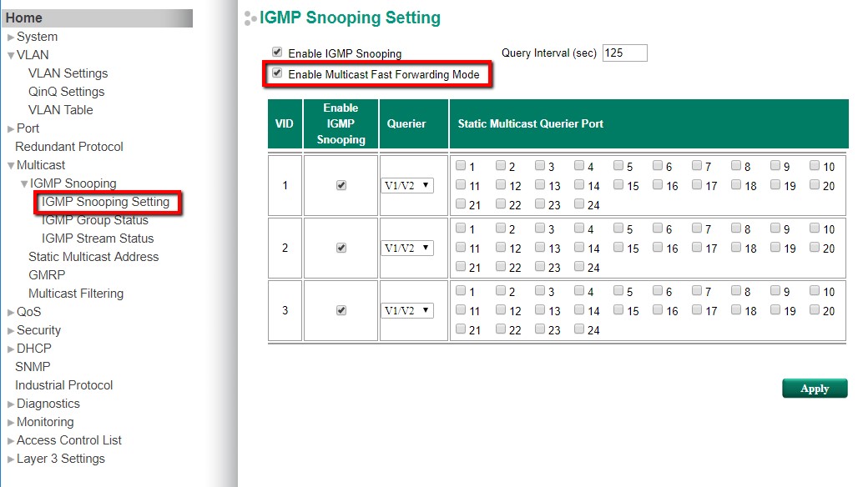Open the VLAN Table page
Viewport: 868px width, 487px height.
60,110
